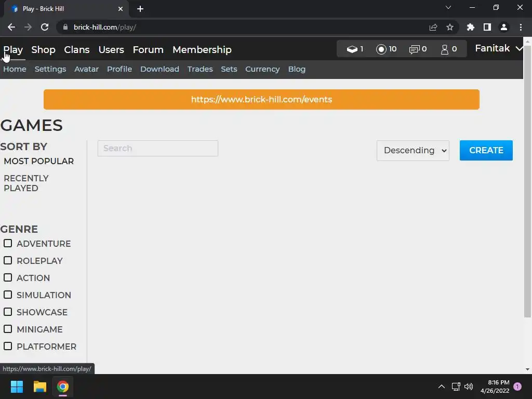
Task: Open the Membership page
Action: tap(202, 49)
